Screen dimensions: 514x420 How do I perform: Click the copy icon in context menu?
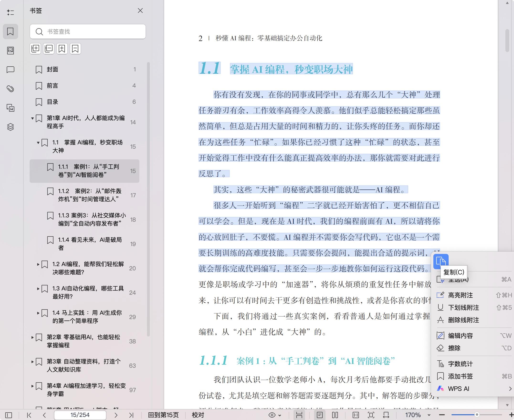click(x=441, y=262)
